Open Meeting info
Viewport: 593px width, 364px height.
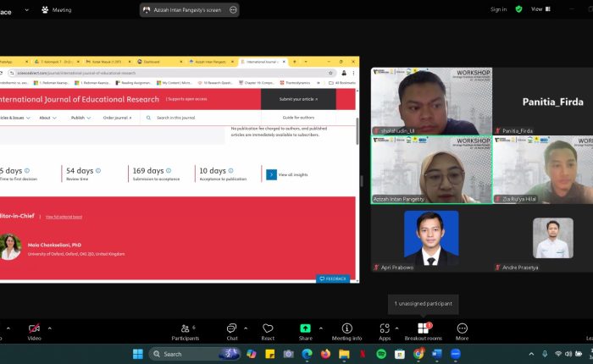(x=346, y=328)
